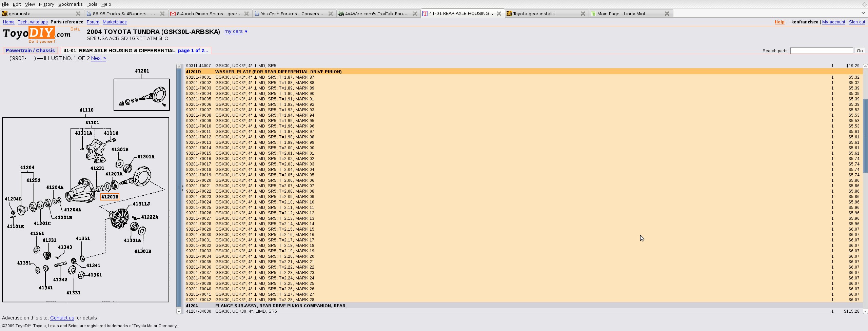Select diagram callout 41111A
Image resolution: width=868 pixels, height=331 pixels.
click(83, 133)
